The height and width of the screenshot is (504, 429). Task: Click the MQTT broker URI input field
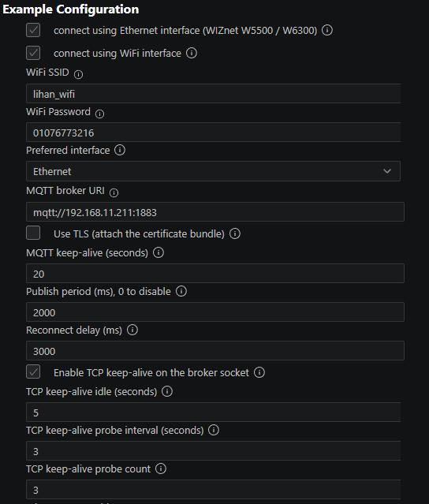point(215,212)
